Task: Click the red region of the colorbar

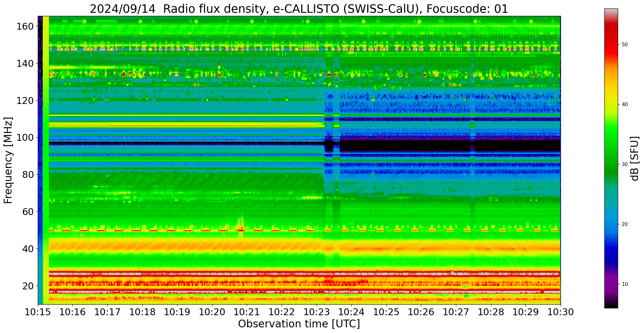Action: [611, 41]
